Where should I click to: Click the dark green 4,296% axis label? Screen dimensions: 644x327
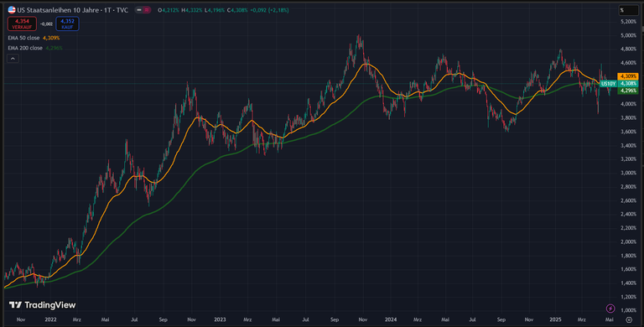(x=628, y=91)
